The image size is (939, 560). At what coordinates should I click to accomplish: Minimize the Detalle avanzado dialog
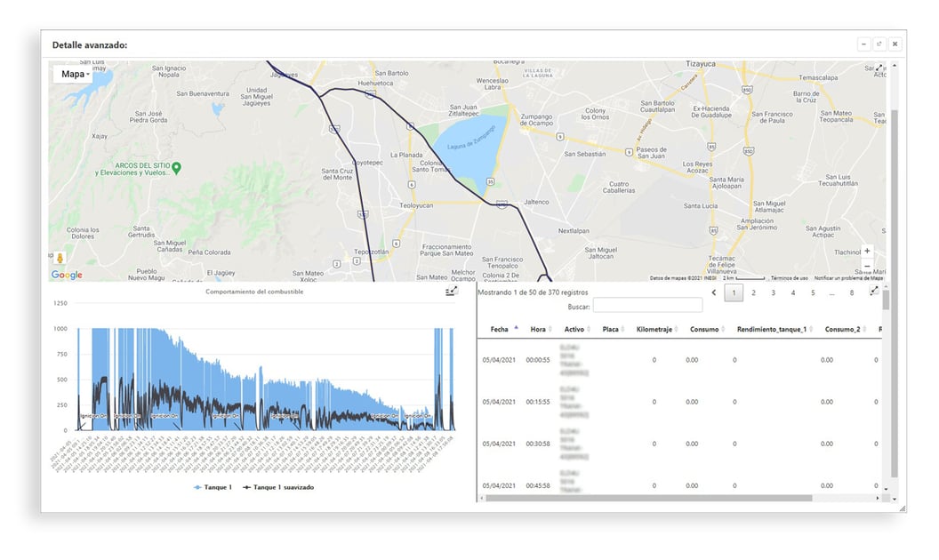pyautogui.click(x=863, y=44)
